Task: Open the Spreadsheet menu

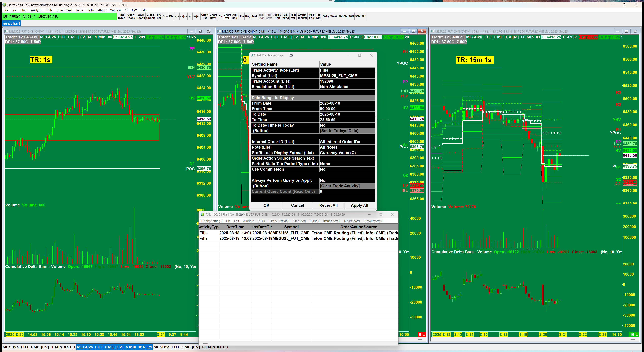Action: 64,10
